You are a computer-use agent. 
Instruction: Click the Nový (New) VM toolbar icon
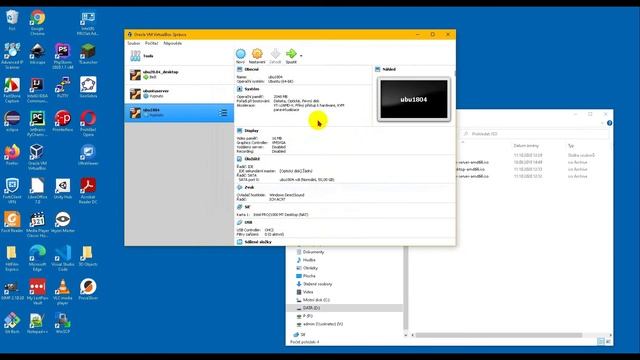240,56
